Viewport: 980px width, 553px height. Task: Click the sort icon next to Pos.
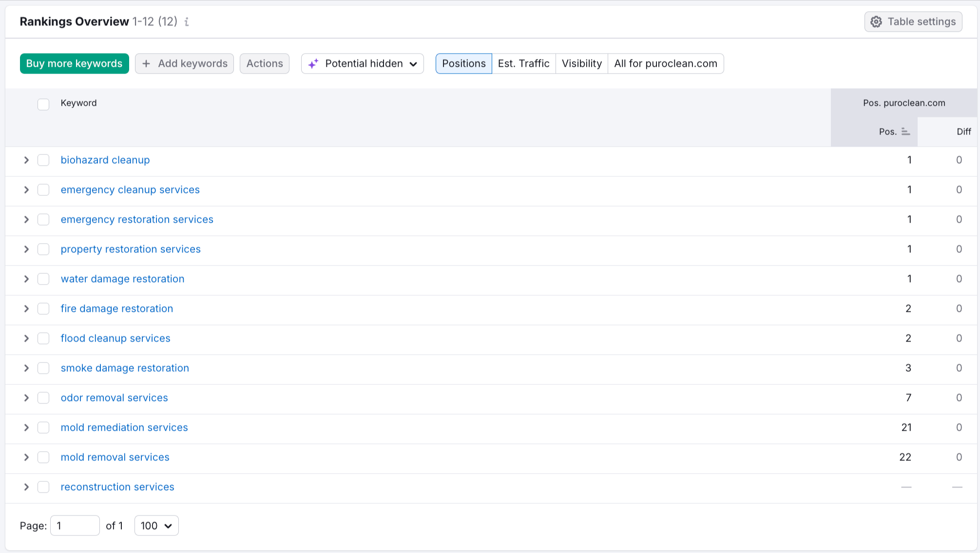point(905,132)
